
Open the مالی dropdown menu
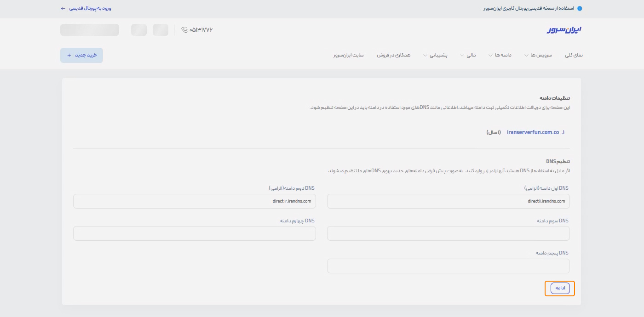[x=468, y=55]
